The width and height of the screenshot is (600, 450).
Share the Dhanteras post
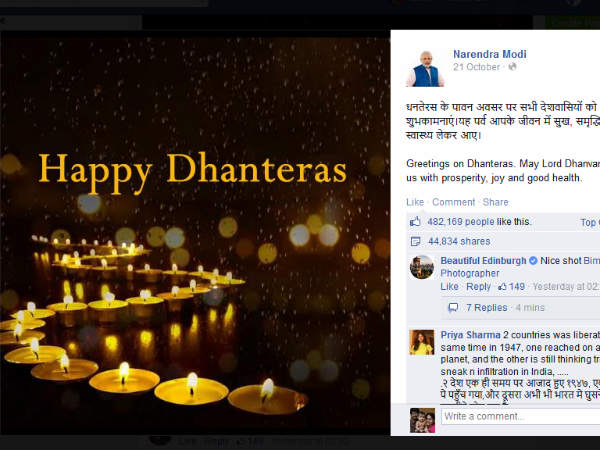point(496,202)
